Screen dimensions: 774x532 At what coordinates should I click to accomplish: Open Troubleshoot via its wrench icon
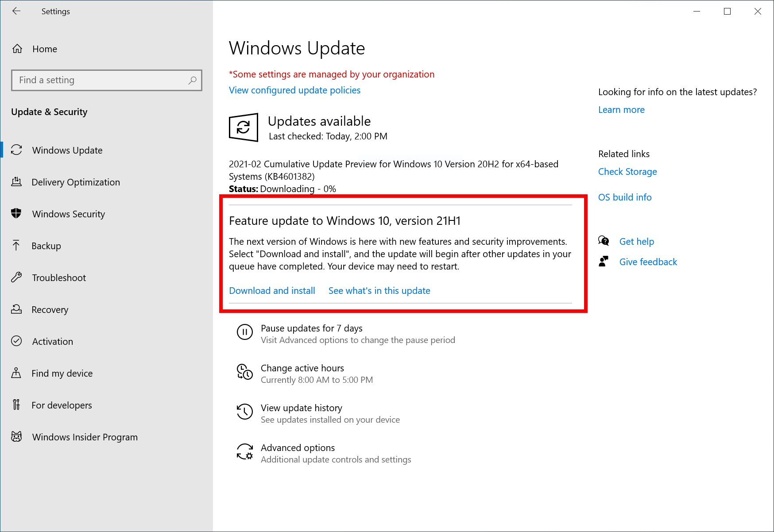16,278
